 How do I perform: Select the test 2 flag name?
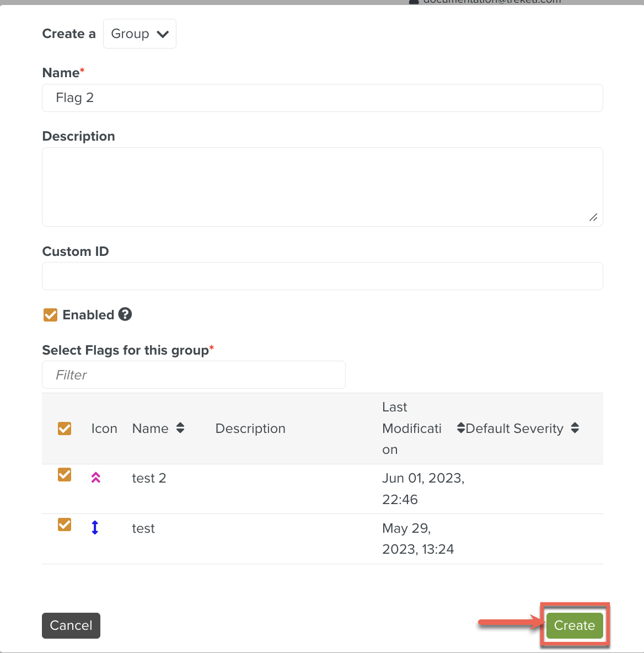click(x=149, y=478)
